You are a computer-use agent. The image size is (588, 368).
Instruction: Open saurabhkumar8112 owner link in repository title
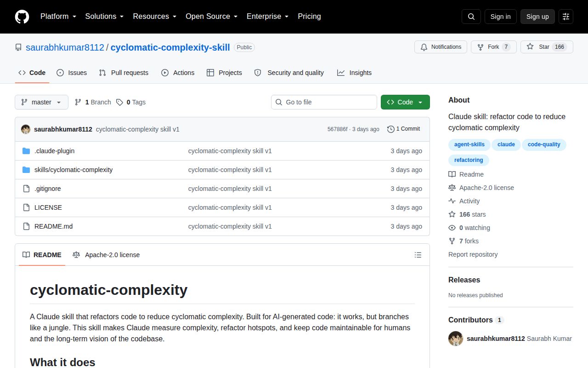click(x=65, y=47)
